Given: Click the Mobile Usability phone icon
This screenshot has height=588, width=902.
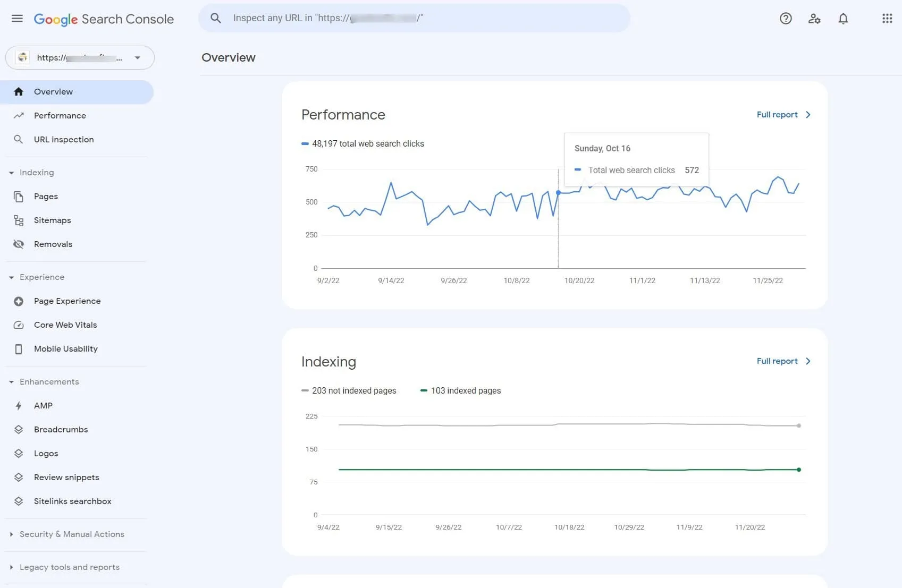Looking at the screenshot, I should point(19,349).
